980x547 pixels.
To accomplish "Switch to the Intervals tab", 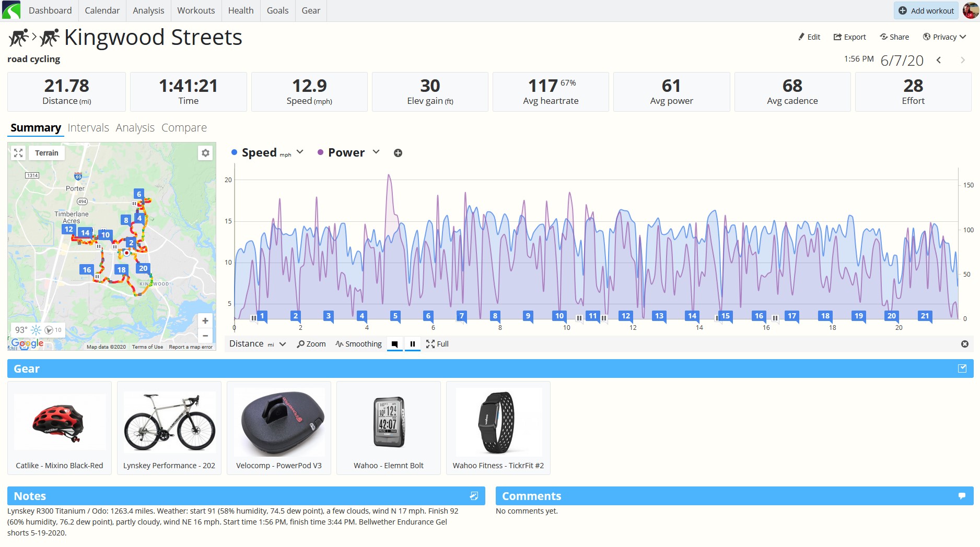I will point(88,128).
